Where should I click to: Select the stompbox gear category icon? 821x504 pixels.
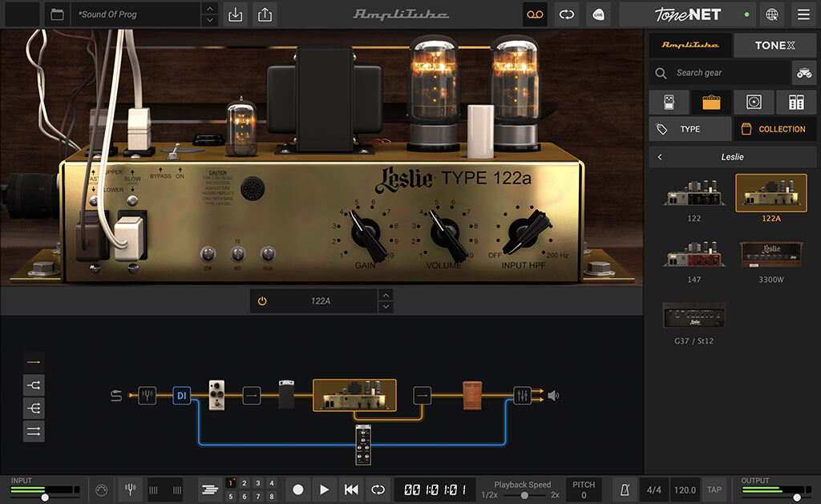(x=669, y=102)
